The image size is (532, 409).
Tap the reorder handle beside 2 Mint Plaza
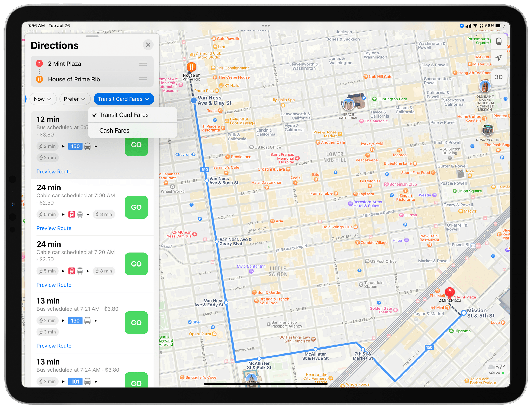tap(143, 64)
